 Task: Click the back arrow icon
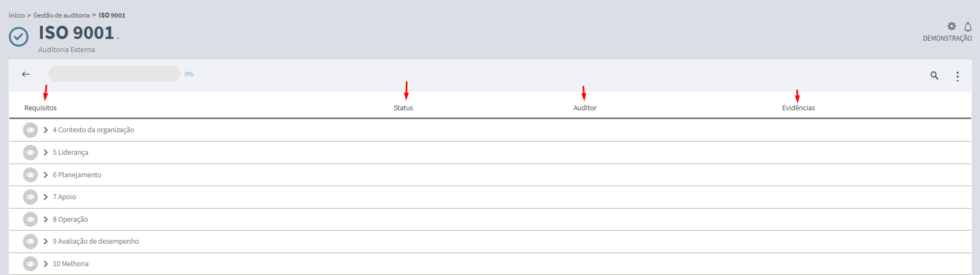(26, 74)
